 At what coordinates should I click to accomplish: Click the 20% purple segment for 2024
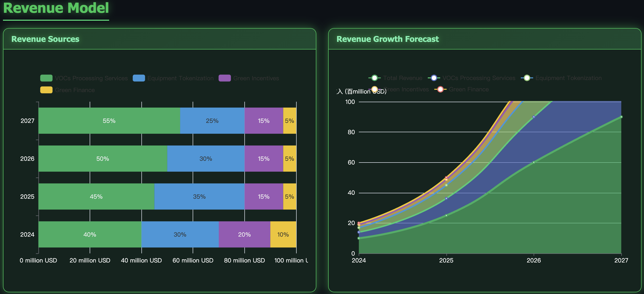244,235
